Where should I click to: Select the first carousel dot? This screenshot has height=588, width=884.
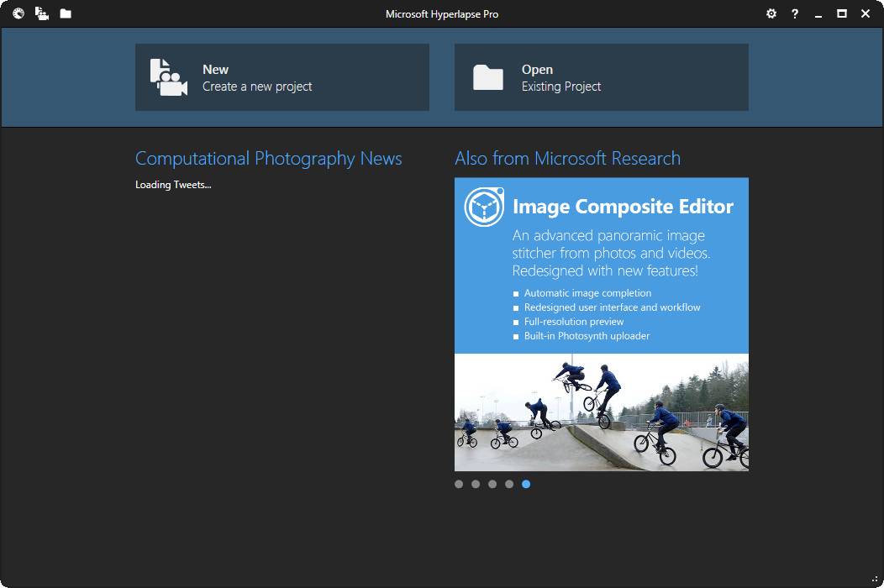(459, 485)
